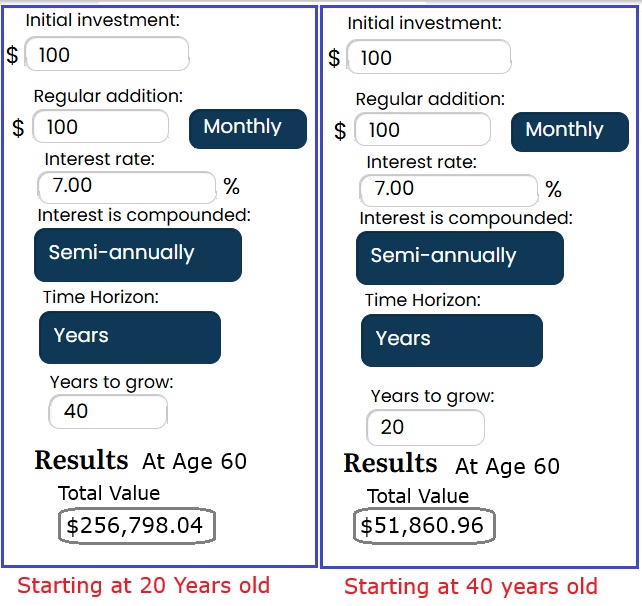Select the Total Value box showing $256,798.04

point(136,525)
